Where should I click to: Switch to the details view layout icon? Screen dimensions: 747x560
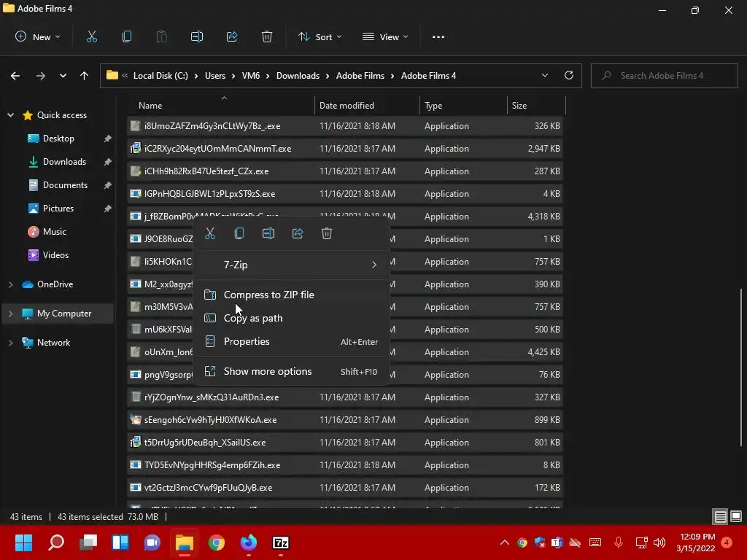(x=720, y=516)
